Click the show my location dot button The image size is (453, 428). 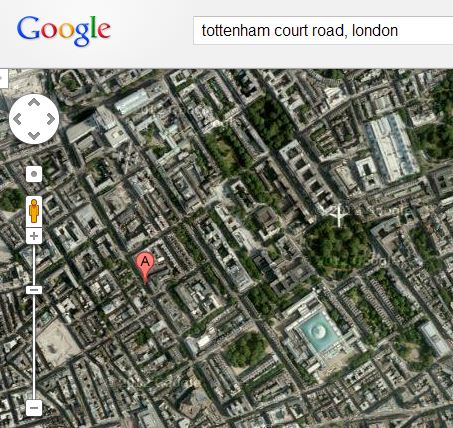[34, 174]
